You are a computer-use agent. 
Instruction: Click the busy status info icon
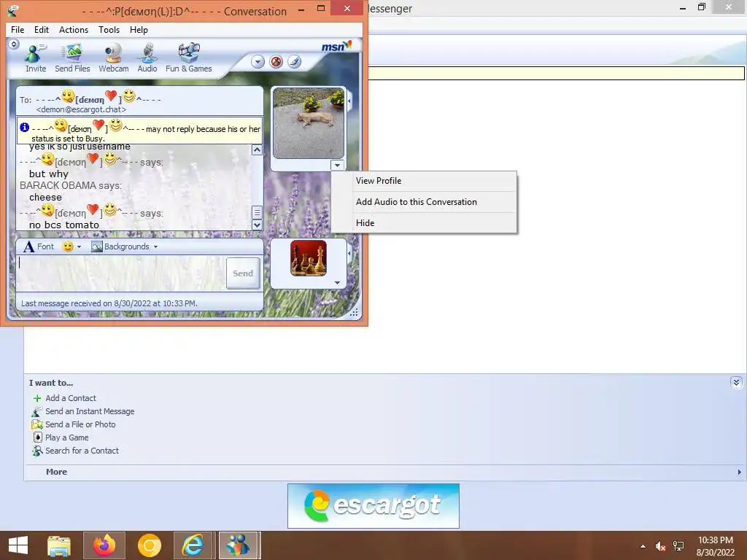24,127
